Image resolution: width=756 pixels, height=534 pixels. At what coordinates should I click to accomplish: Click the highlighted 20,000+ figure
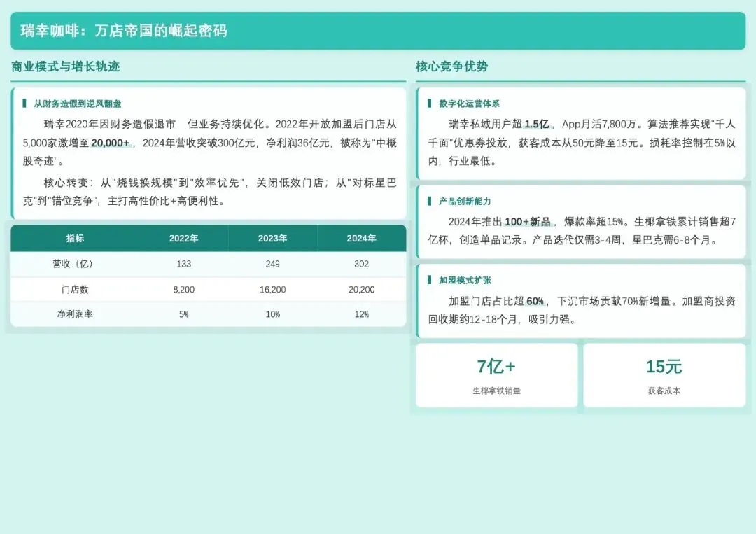click(x=111, y=143)
